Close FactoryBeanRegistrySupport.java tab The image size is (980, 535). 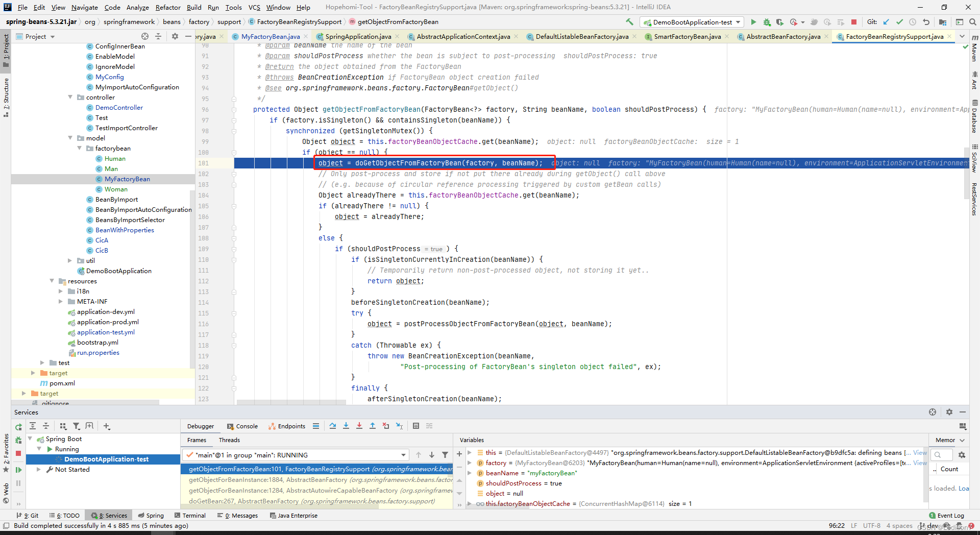(x=949, y=36)
